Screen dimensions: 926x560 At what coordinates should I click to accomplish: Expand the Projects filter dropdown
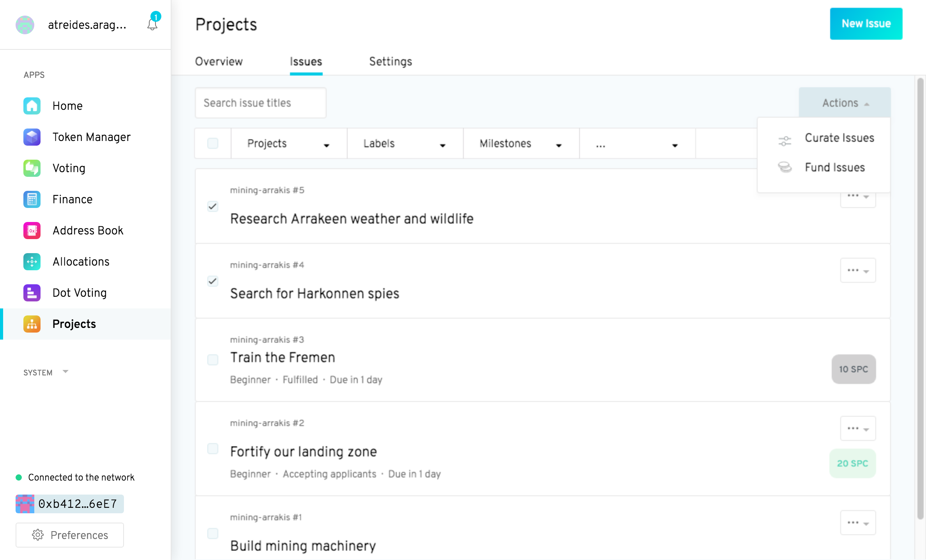(289, 143)
